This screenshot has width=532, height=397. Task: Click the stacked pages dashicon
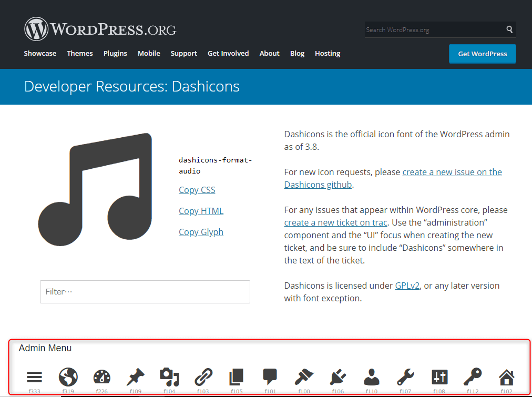[x=237, y=377]
